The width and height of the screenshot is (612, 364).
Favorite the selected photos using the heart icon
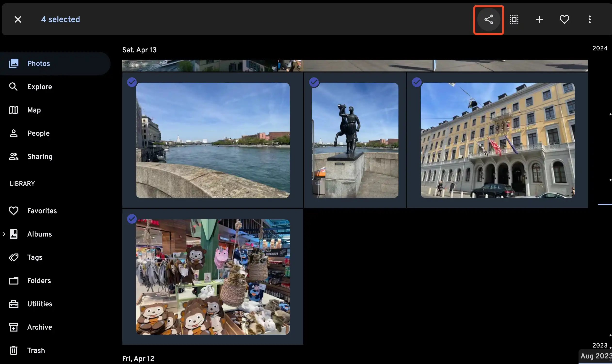click(x=564, y=19)
